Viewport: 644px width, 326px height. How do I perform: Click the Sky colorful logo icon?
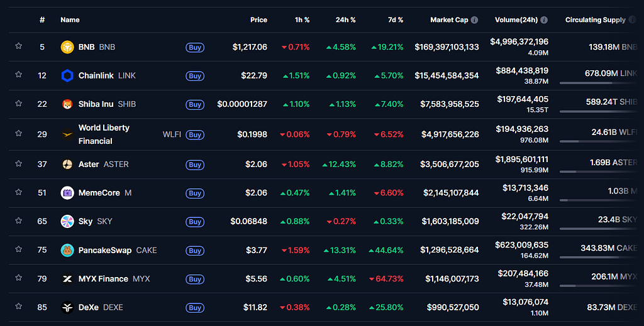pos(67,222)
